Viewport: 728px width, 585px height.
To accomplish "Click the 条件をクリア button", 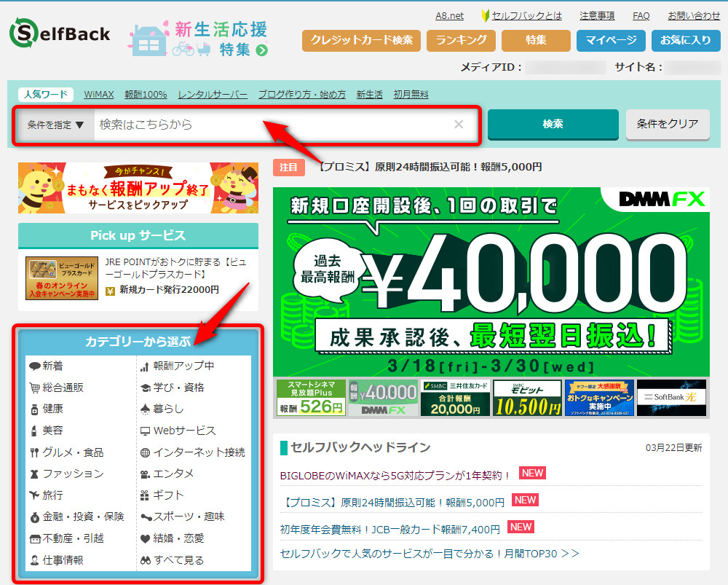I will coord(668,124).
